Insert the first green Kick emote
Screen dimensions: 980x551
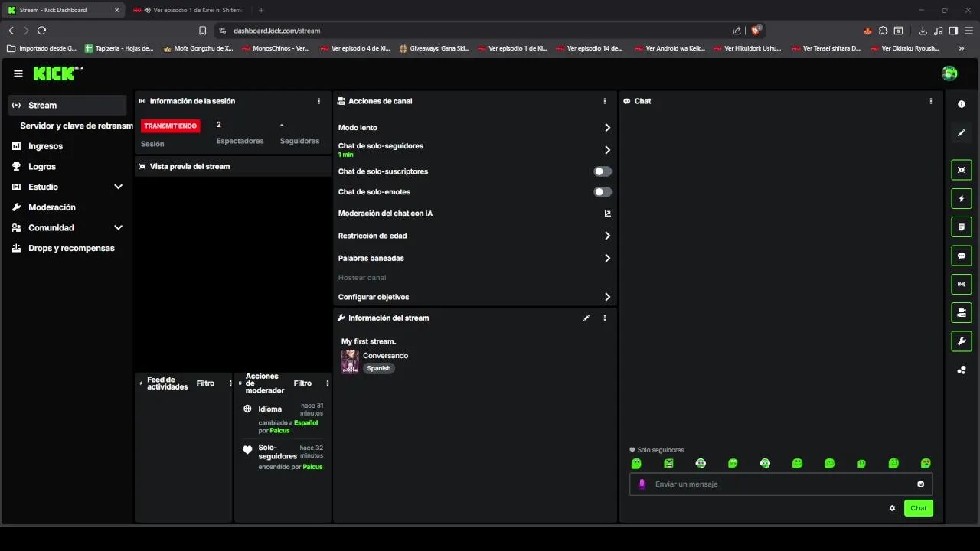tap(636, 463)
